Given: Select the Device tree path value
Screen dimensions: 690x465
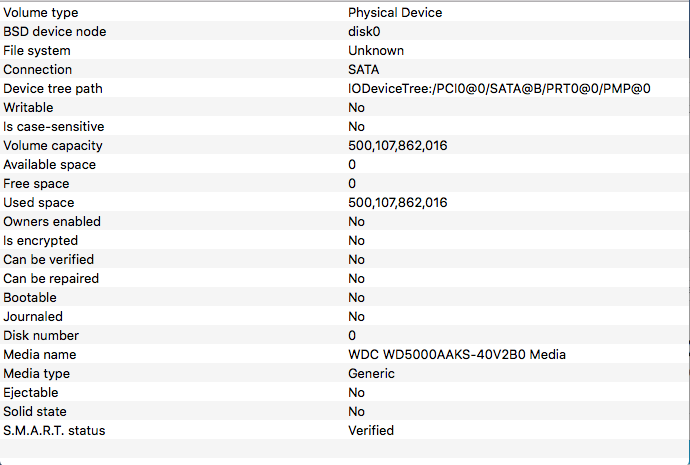Looking at the screenshot, I should pos(499,88).
